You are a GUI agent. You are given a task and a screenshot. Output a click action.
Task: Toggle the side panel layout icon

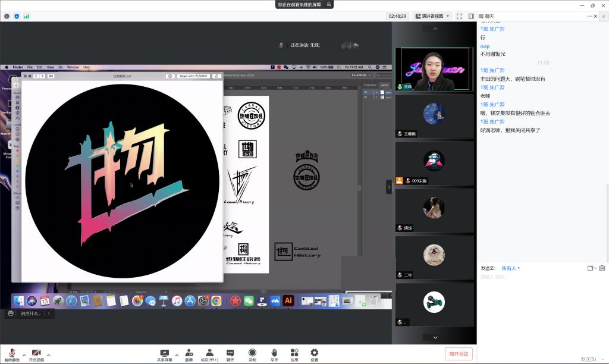471,16
